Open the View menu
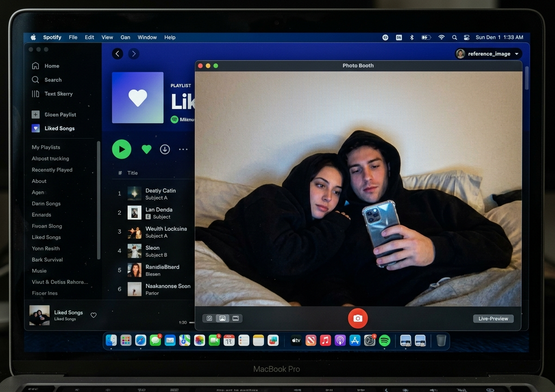This screenshot has height=392, width=555. [x=107, y=37]
